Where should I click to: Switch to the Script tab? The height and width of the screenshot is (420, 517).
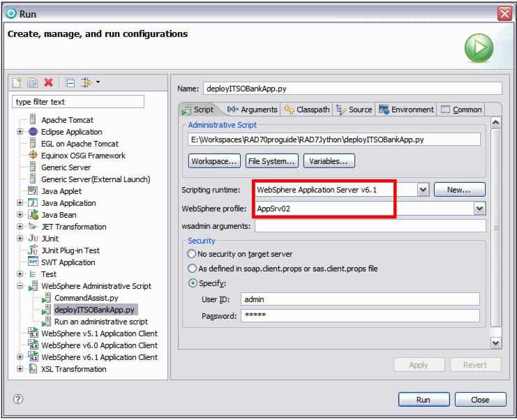tap(198, 110)
